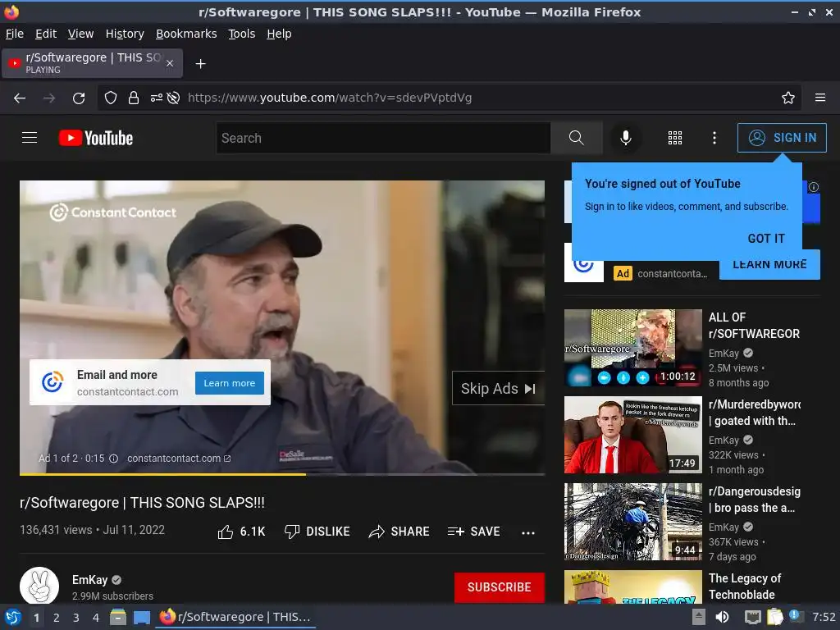The width and height of the screenshot is (840, 630).
Task: Open the r/Murderedbywords video thumbnail
Action: pos(632,435)
